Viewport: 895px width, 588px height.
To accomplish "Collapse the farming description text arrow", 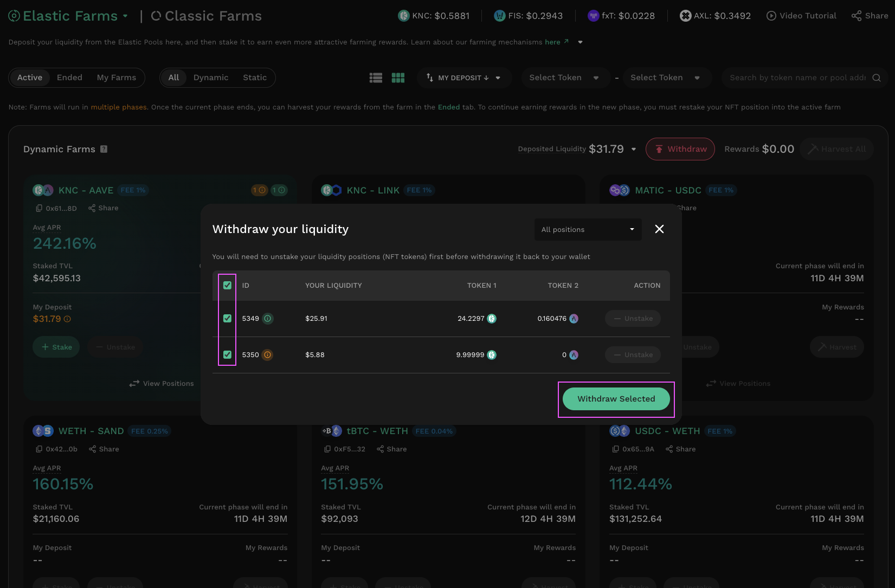I will tap(581, 42).
